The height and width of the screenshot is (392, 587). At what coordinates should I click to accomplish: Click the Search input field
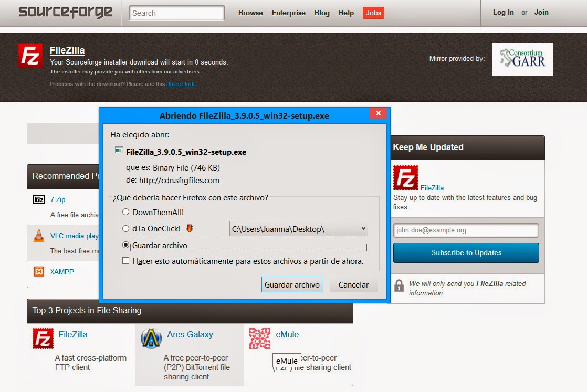(177, 13)
